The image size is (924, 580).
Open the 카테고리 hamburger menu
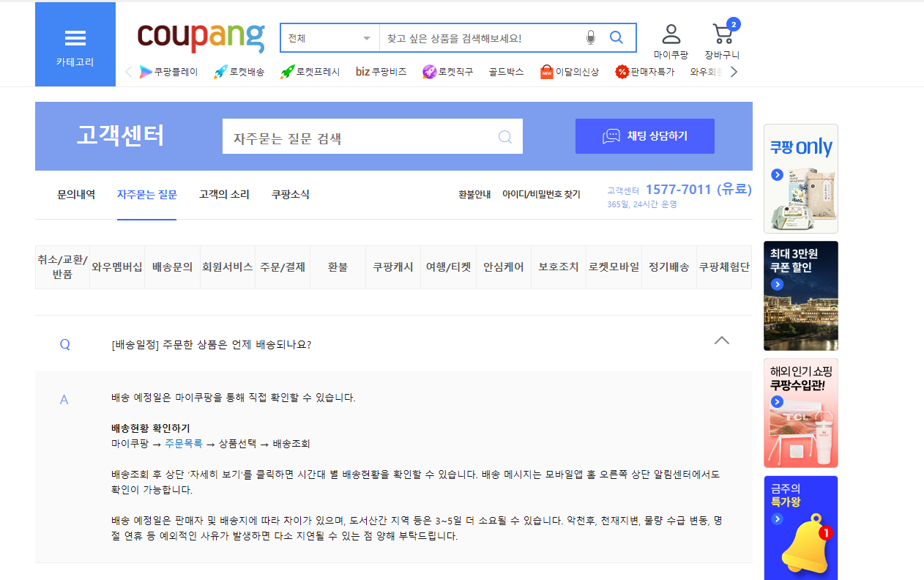point(75,45)
